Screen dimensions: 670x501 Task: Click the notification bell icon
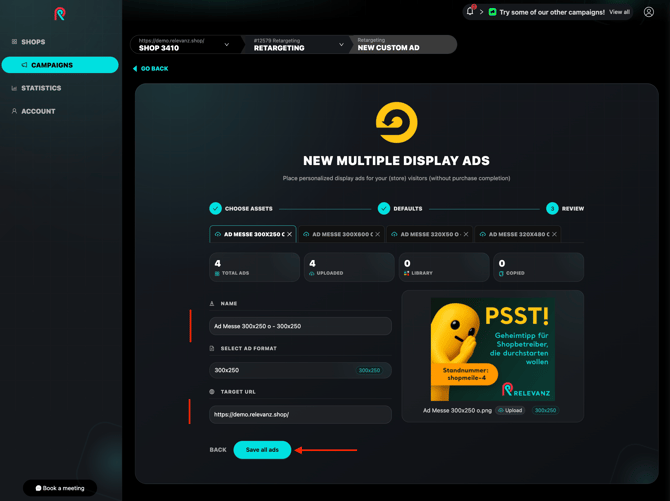click(x=470, y=11)
